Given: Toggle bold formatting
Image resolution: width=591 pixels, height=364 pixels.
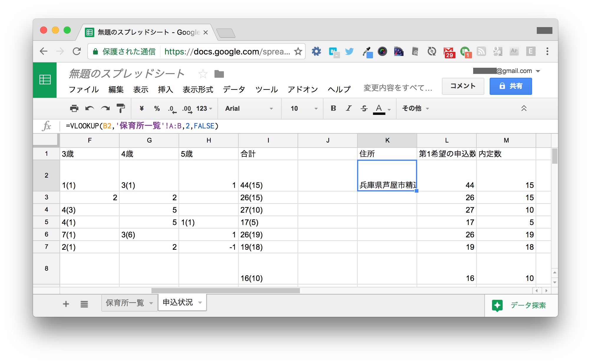Looking at the screenshot, I should (334, 108).
